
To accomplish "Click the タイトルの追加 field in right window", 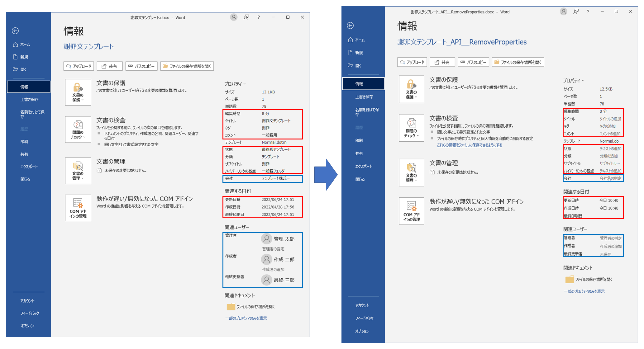I will 610,119.
